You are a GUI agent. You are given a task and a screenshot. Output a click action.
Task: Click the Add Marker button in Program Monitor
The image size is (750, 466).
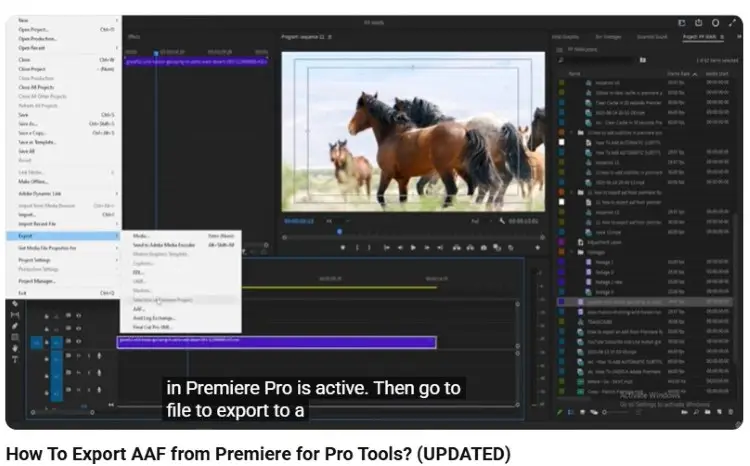coord(342,247)
